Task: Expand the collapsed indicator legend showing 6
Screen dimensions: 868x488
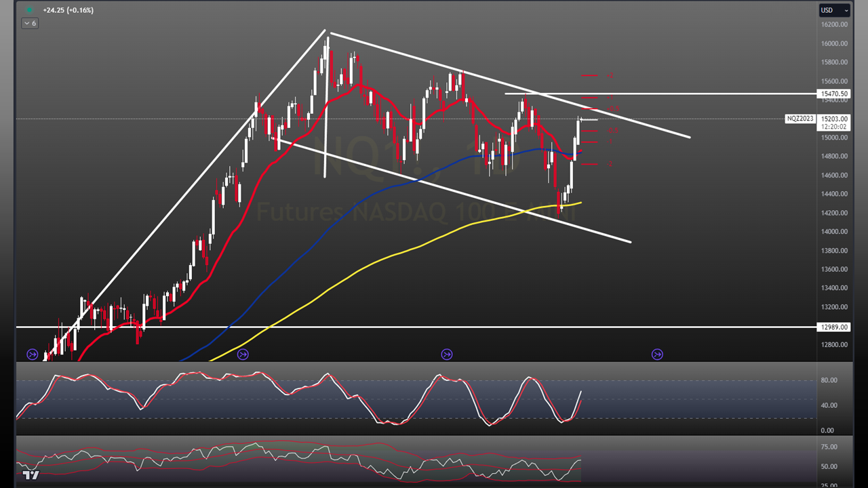Action: (x=30, y=23)
